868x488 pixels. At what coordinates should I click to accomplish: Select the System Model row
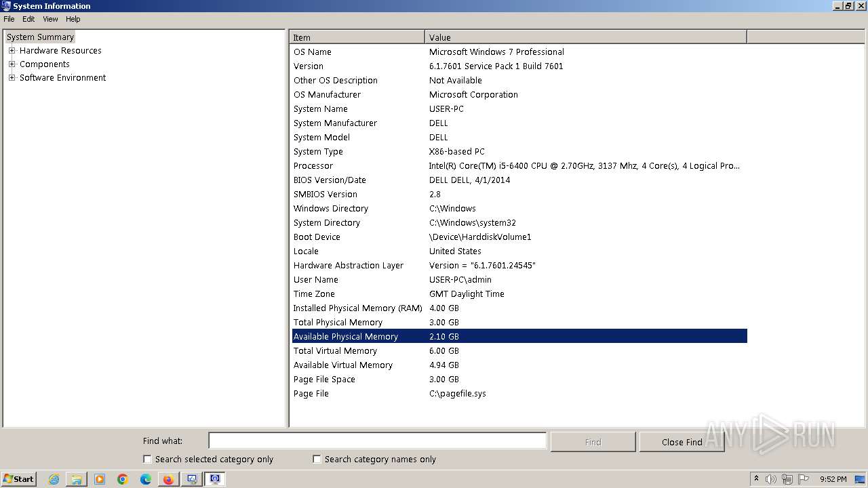[519, 138]
